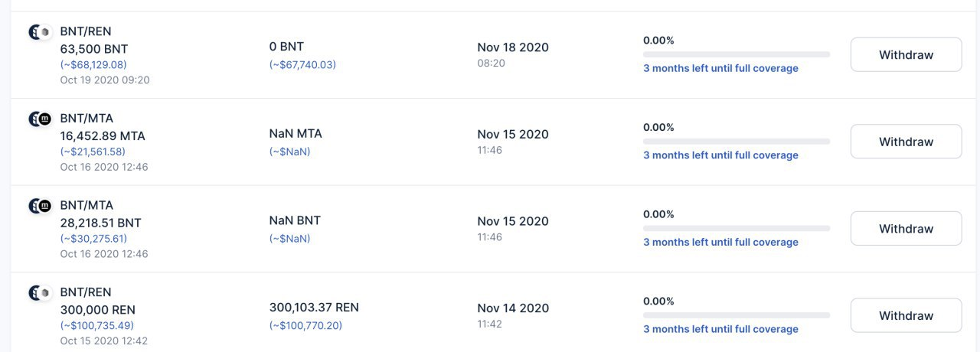980x352 pixels.
Task: Click the BNT/REN pair icon in the 300,000 REN row
Action: pos(39,292)
